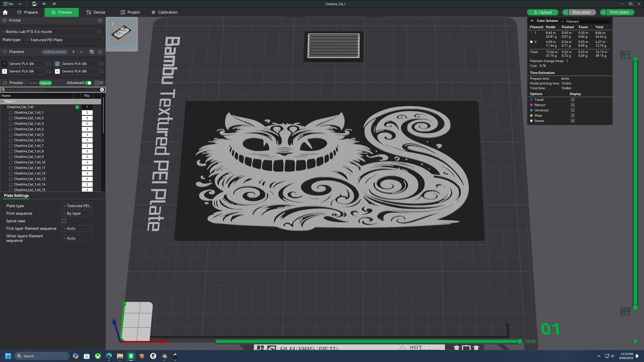Click the search icon in objects panel

pyautogui.click(x=4, y=90)
